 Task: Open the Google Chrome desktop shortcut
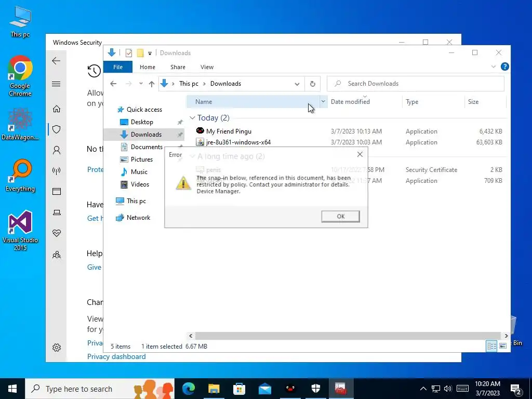(x=20, y=76)
